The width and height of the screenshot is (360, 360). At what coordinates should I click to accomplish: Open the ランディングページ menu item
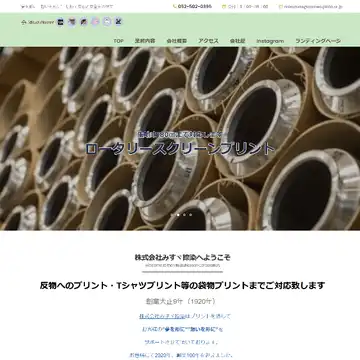[318, 41]
